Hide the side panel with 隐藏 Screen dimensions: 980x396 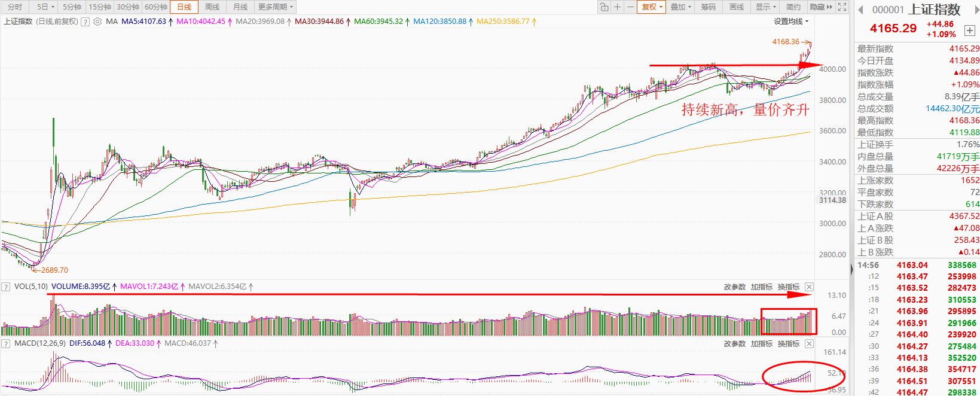click(x=820, y=7)
